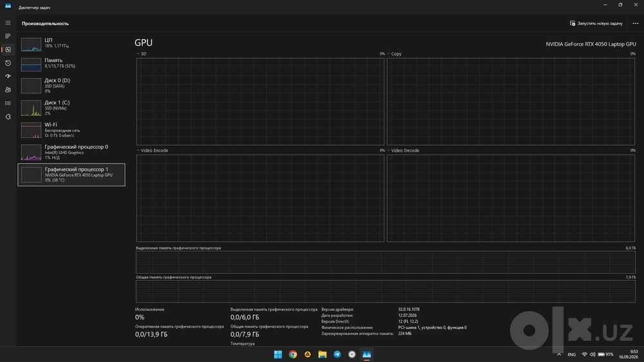Open the Wi-Fi tray icon
Screen dimensions: 644x362
tap(585, 354)
